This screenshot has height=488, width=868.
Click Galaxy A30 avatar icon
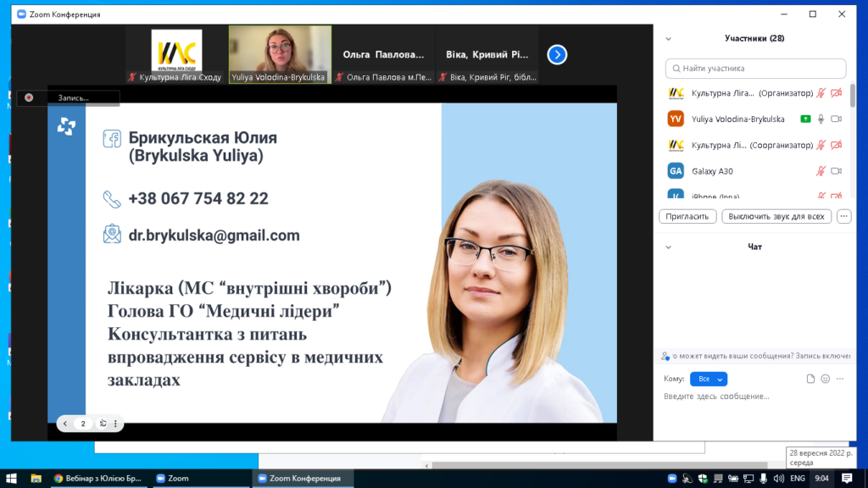pyautogui.click(x=676, y=171)
